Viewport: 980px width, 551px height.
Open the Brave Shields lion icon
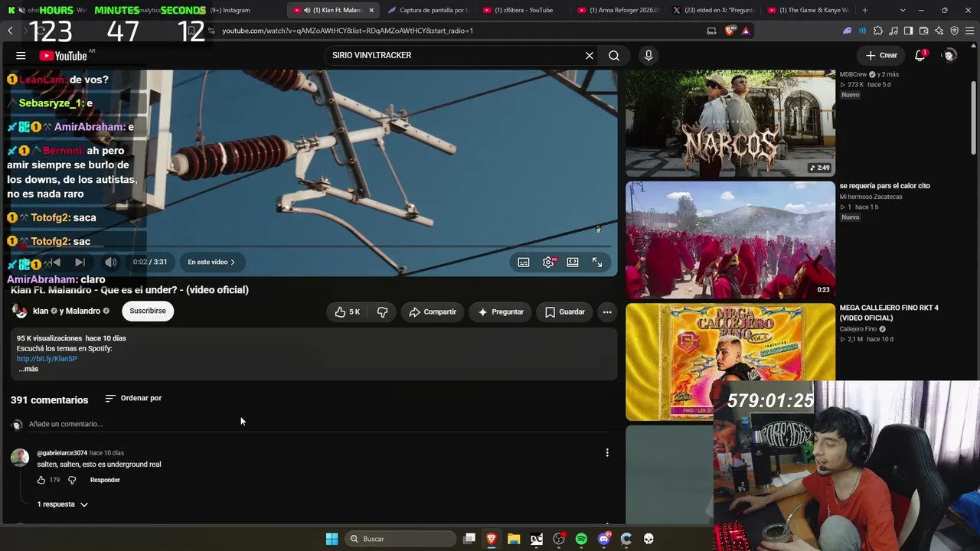730,31
